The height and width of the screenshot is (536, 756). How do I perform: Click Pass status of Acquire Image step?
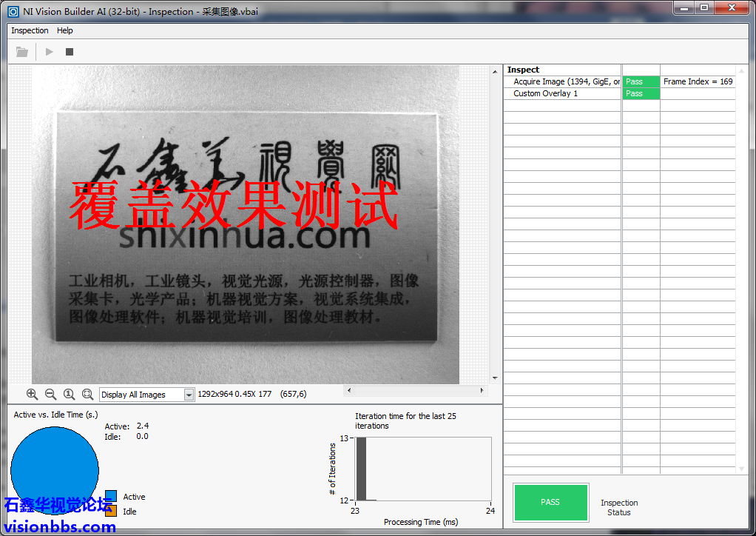(641, 81)
